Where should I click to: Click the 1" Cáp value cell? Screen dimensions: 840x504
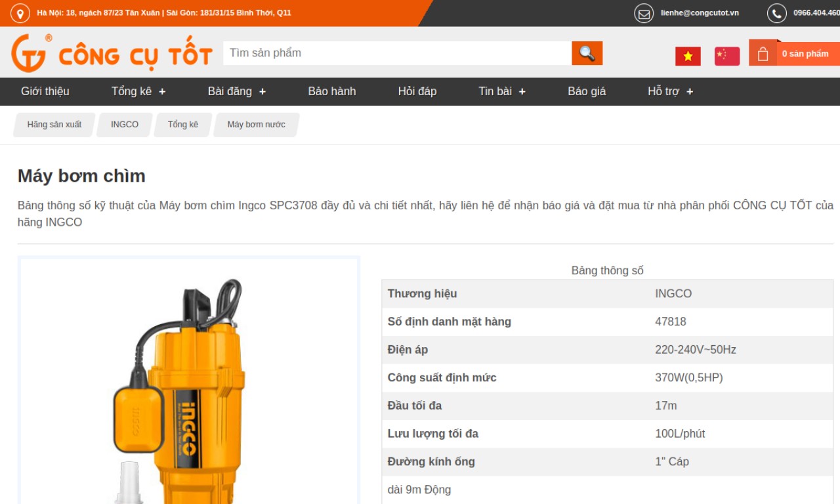(x=672, y=461)
